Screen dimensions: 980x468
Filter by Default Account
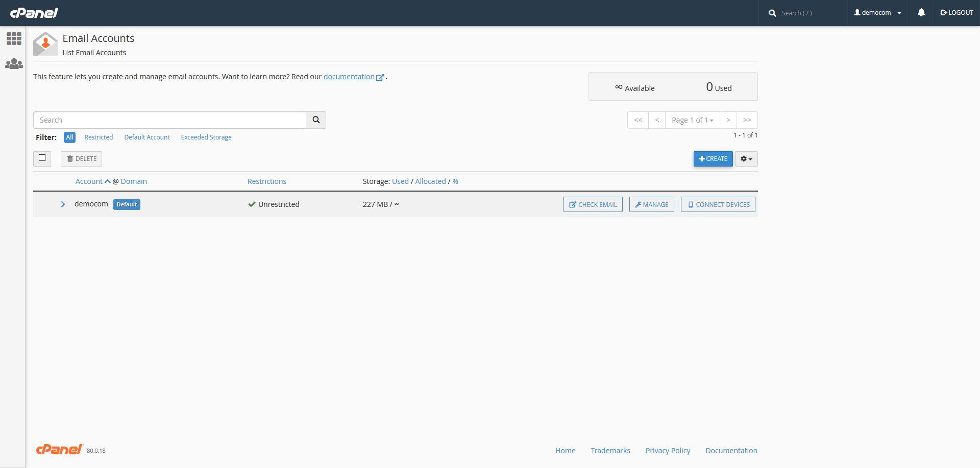tap(147, 137)
